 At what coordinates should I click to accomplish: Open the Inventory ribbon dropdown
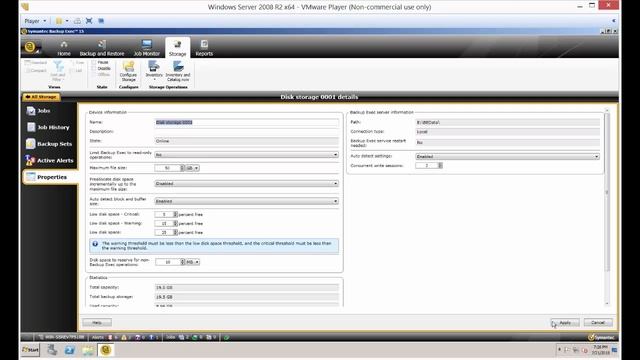pyautogui.click(x=154, y=71)
